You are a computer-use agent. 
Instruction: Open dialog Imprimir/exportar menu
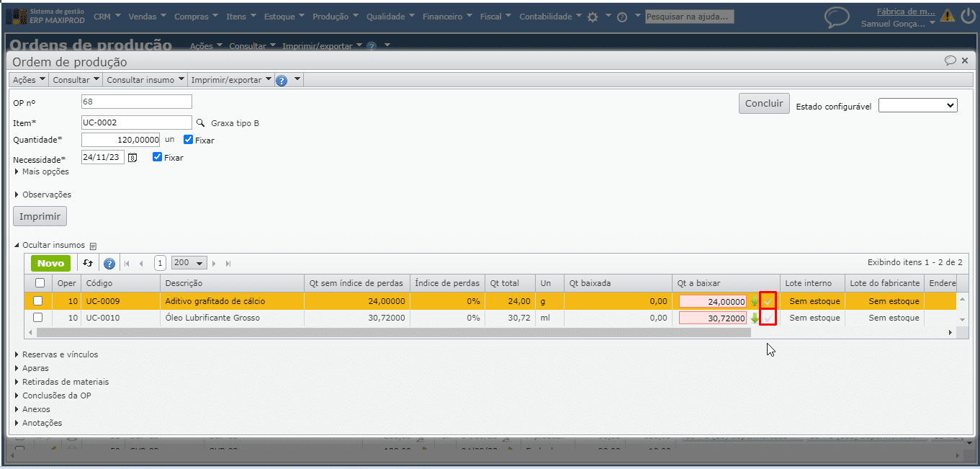click(231, 80)
